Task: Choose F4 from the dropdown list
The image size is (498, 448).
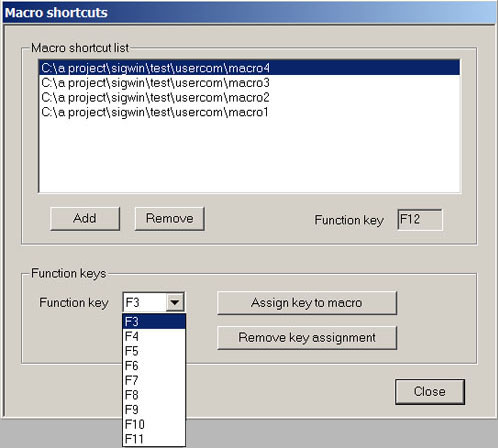Action: [x=154, y=336]
